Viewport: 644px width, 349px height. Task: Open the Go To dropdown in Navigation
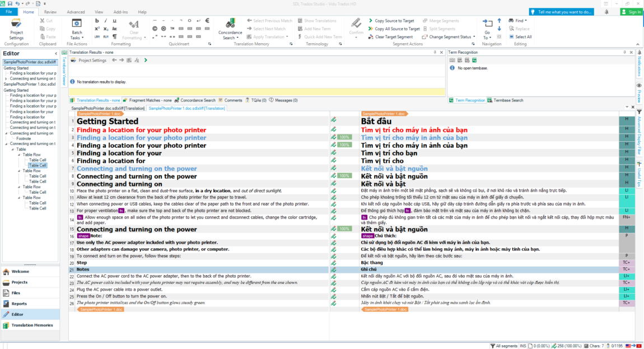coord(487,29)
